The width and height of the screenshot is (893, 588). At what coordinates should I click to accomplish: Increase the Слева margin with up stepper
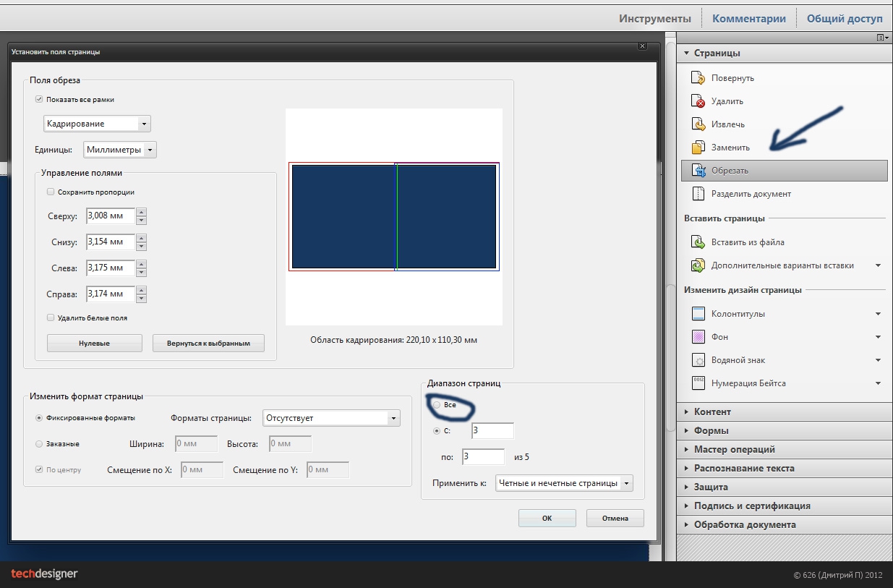click(x=142, y=264)
